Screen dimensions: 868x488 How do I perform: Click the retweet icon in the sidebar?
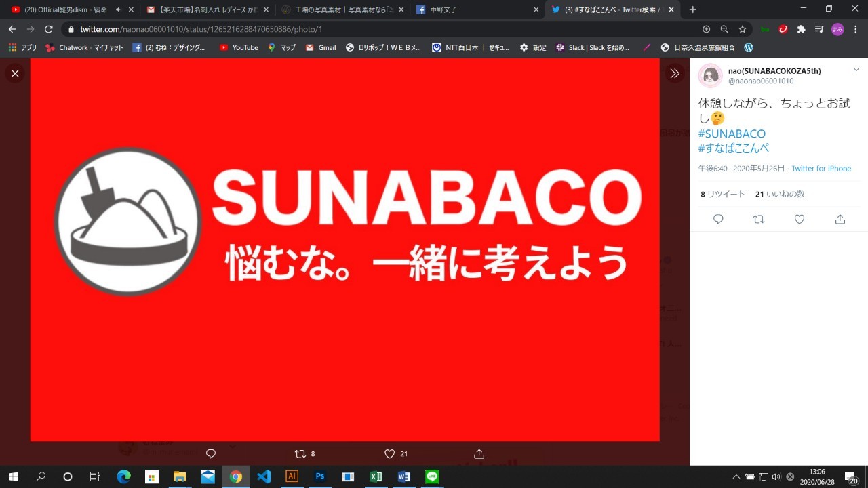759,219
